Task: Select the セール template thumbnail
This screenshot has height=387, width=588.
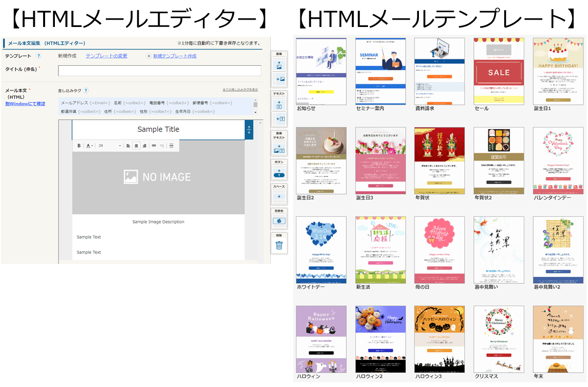Action: pos(499,71)
